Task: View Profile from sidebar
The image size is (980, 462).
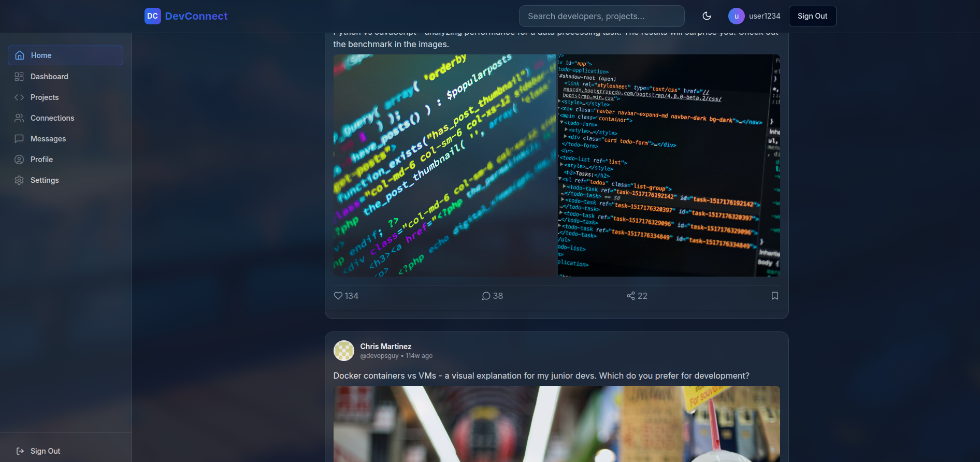Action: (41, 160)
